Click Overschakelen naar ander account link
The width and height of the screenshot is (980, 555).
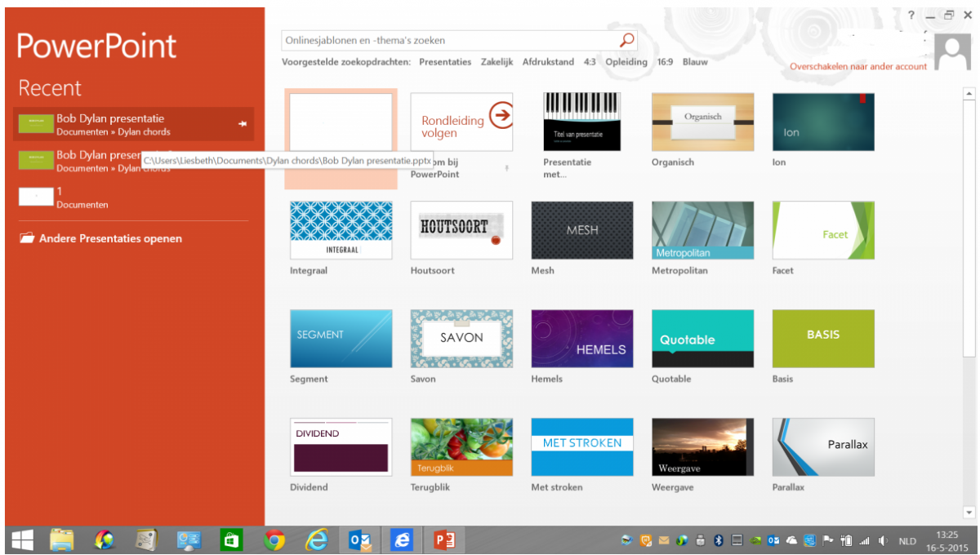(x=858, y=66)
